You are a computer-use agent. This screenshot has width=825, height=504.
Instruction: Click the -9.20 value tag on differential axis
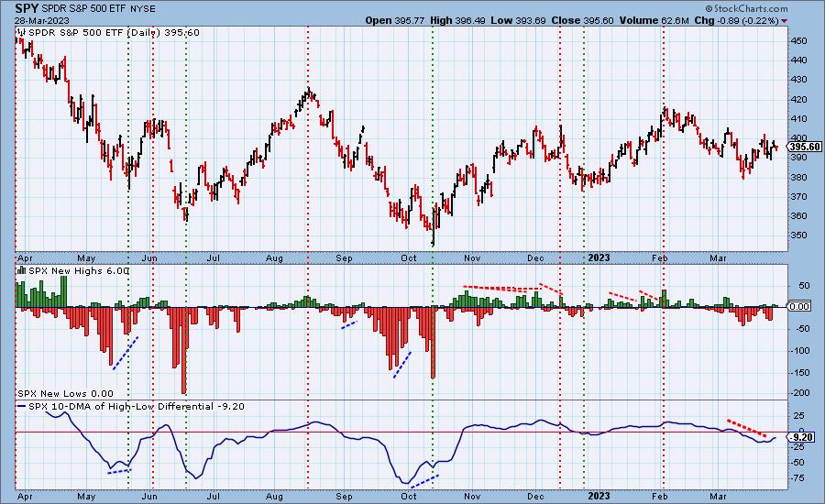coord(802,437)
